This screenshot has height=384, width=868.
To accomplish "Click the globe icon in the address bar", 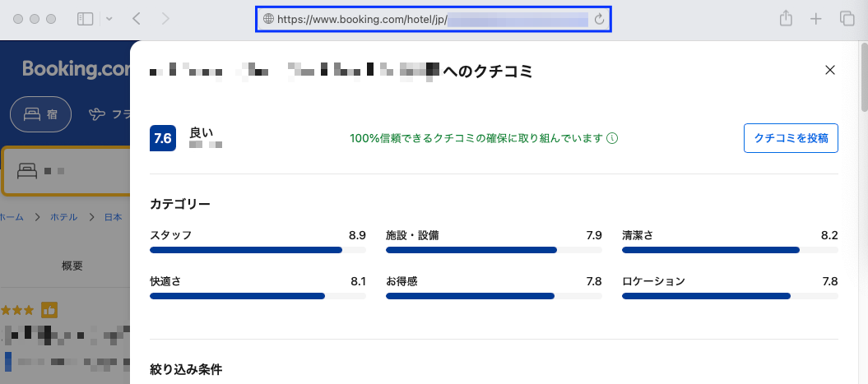I will tap(267, 19).
